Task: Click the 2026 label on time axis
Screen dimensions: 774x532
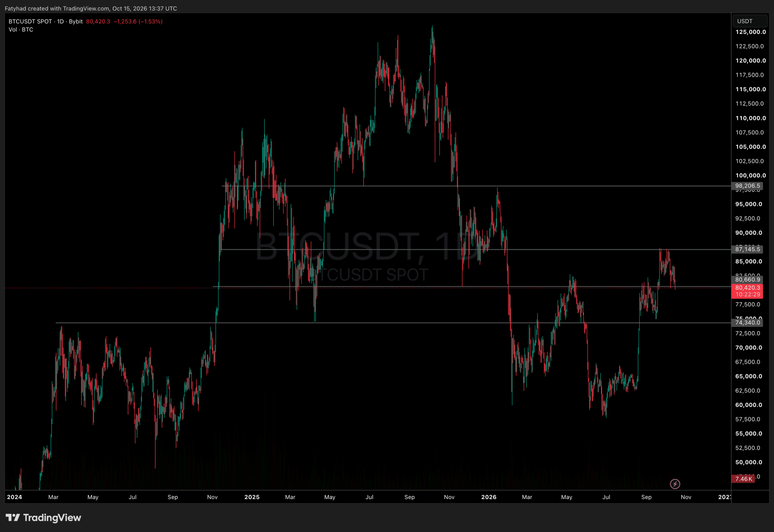Action: 489,497
